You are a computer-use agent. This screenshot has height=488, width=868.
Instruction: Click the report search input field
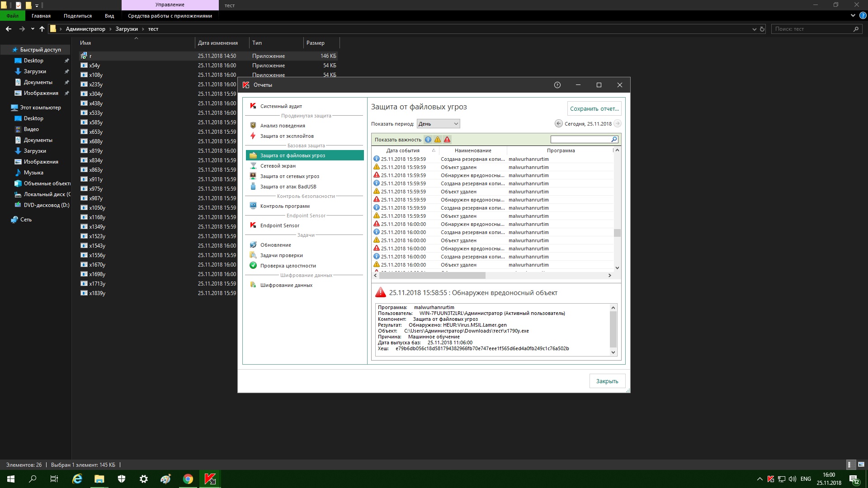(x=580, y=140)
